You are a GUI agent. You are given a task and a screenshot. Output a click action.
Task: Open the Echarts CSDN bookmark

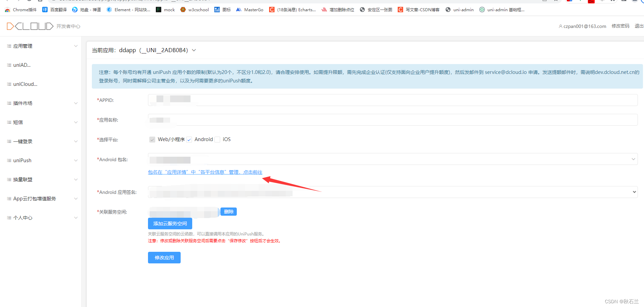[293, 10]
